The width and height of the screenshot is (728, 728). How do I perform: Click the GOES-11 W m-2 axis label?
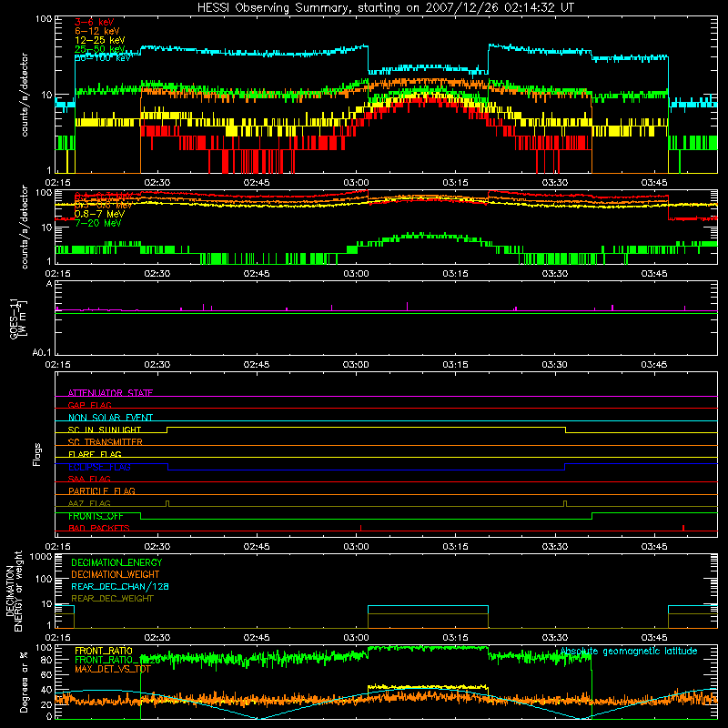(x=17, y=319)
